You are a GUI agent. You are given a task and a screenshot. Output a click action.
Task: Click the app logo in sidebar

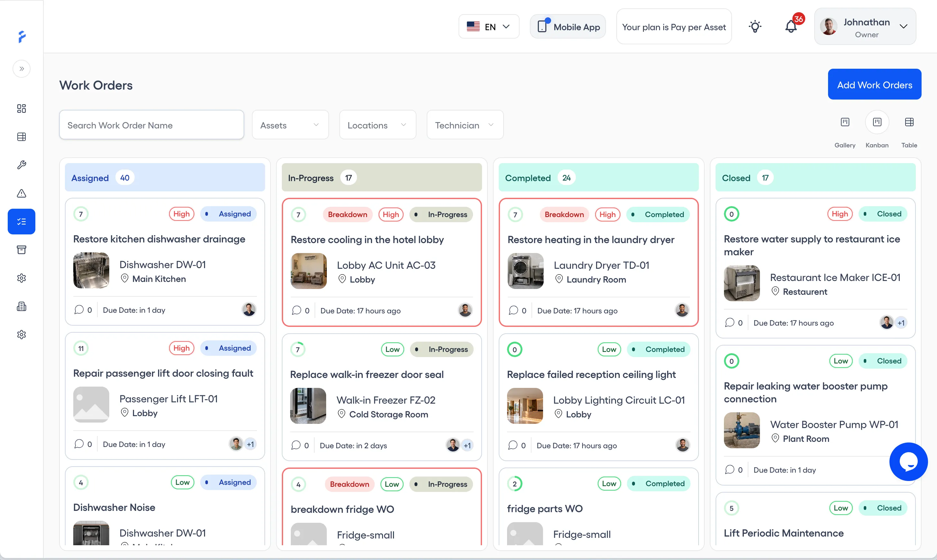[x=22, y=37]
